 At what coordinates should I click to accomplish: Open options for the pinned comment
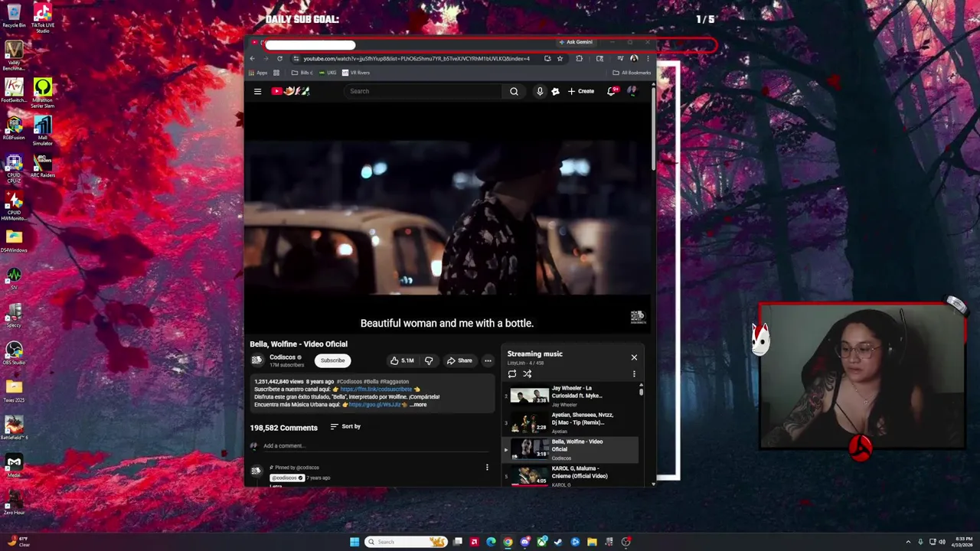(487, 468)
